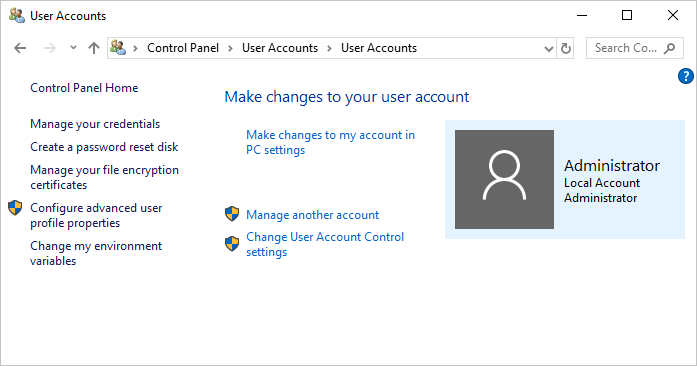This screenshot has height=366, width=697.
Task: Expand chevron after Control Panel breadcrumb
Action: coord(230,48)
